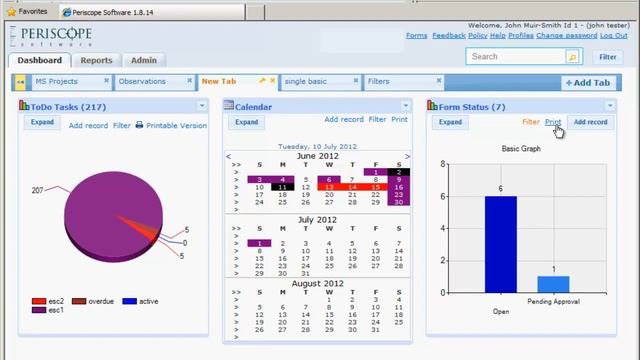Close the MS Projects tab
Screen dimensions: 640x360
tap(106, 80)
